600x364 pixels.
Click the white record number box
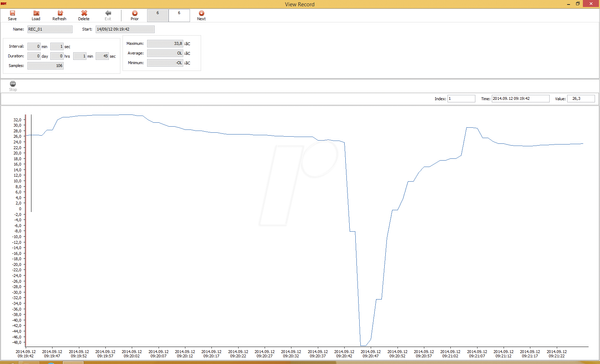pos(179,15)
